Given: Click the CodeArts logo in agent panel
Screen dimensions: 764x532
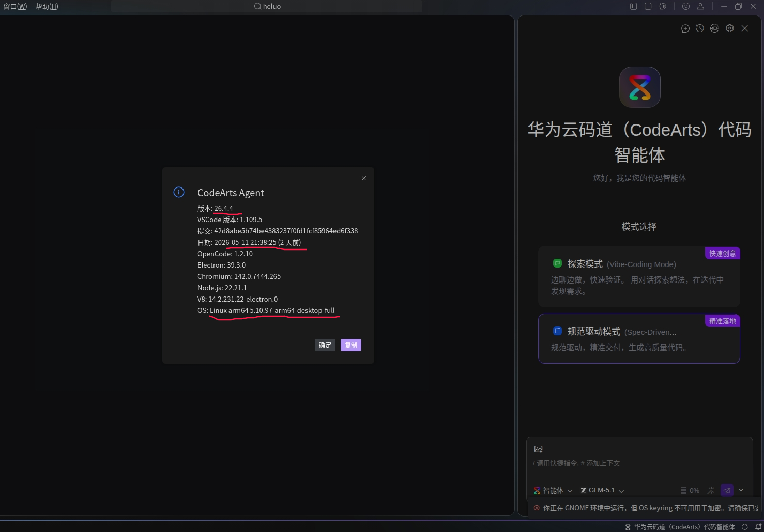Looking at the screenshot, I should coord(640,87).
